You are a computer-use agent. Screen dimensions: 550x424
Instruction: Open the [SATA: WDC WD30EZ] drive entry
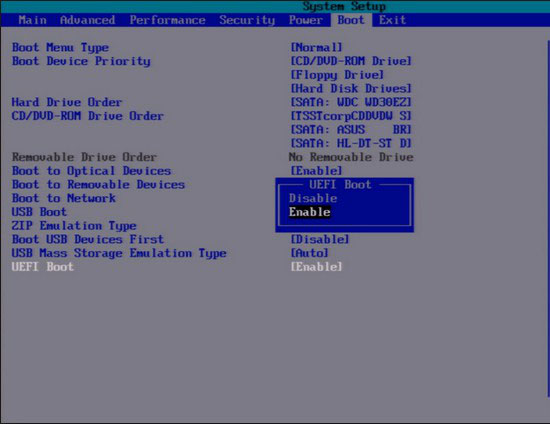pos(351,102)
